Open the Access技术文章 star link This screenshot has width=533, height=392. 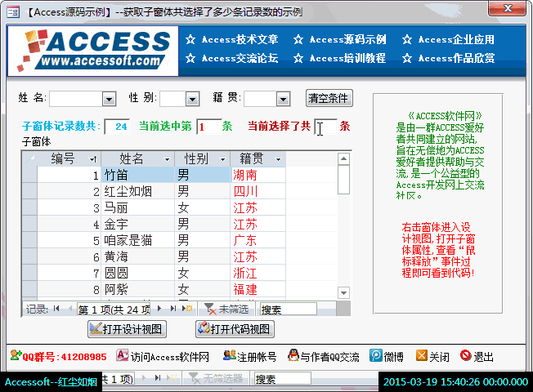[232, 39]
